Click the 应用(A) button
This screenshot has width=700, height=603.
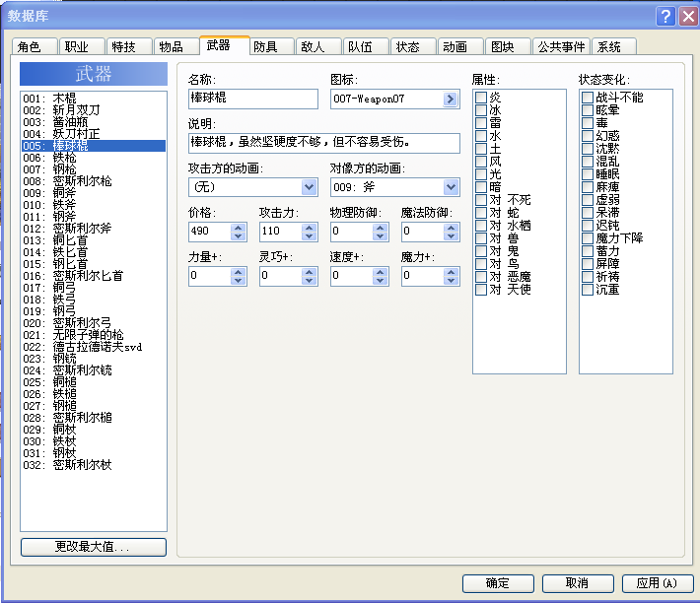[658, 583]
